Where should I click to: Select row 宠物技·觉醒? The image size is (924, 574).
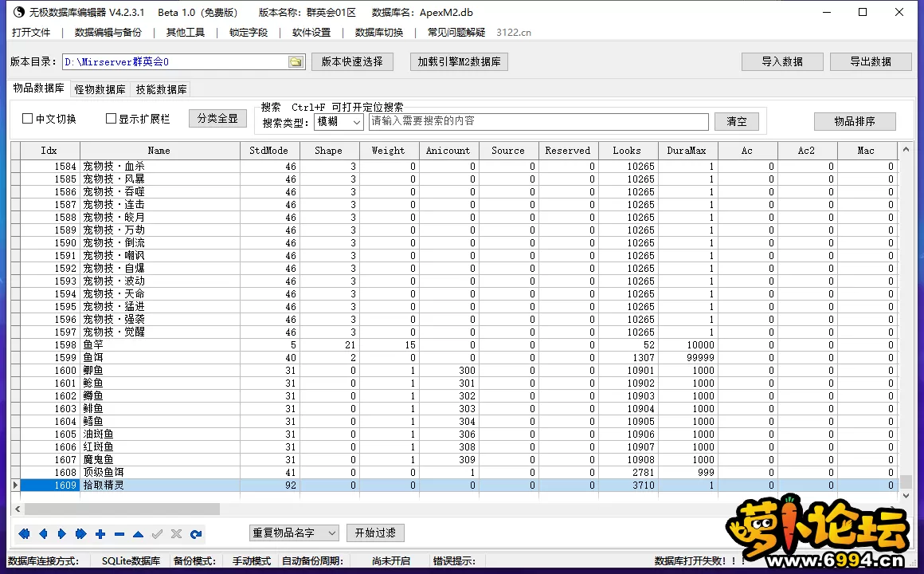tap(454, 332)
